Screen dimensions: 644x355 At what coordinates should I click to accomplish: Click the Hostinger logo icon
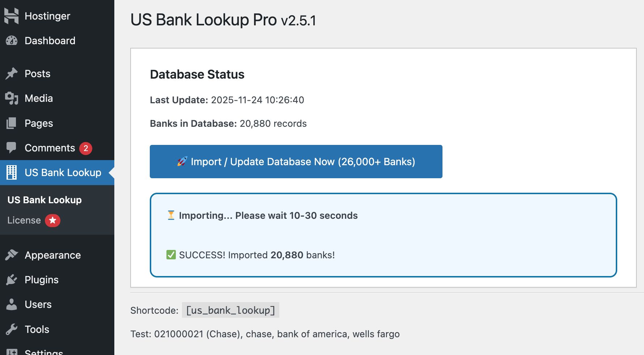click(x=11, y=16)
